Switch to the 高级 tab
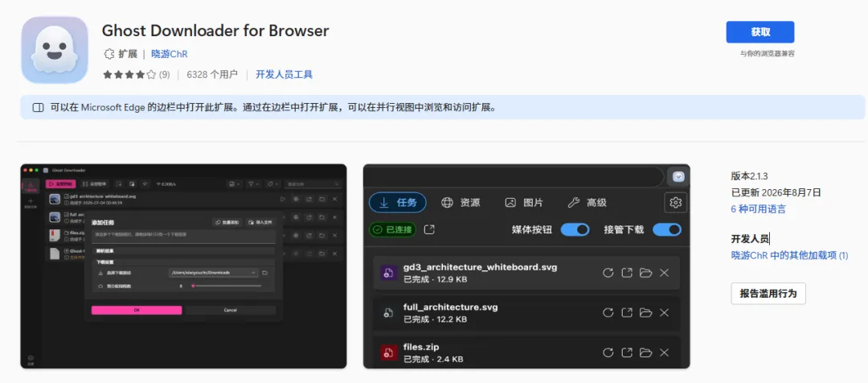Image resolution: width=868 pixels, height=383 pixels. (x=588, y=202)
